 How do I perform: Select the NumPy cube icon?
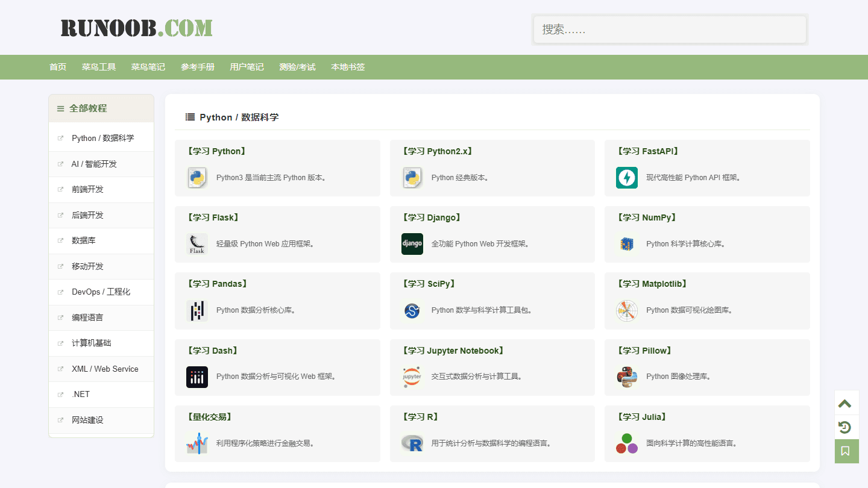[x=627, y=244]
